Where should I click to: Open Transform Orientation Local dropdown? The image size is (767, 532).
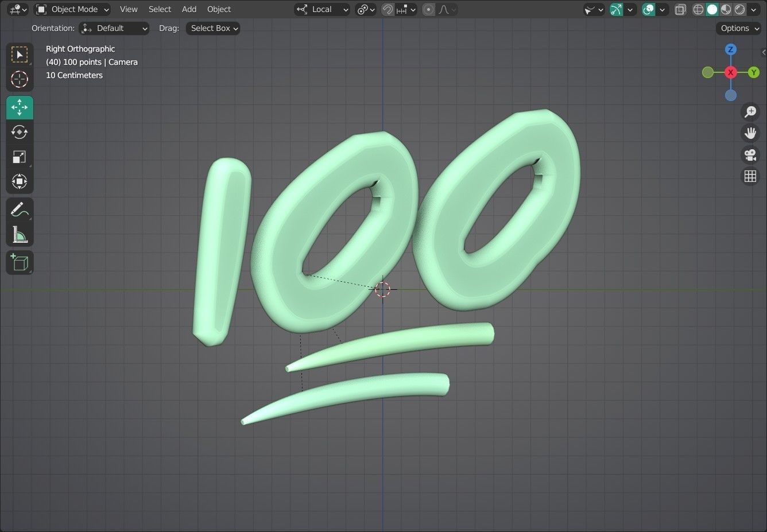click(322, 9)
